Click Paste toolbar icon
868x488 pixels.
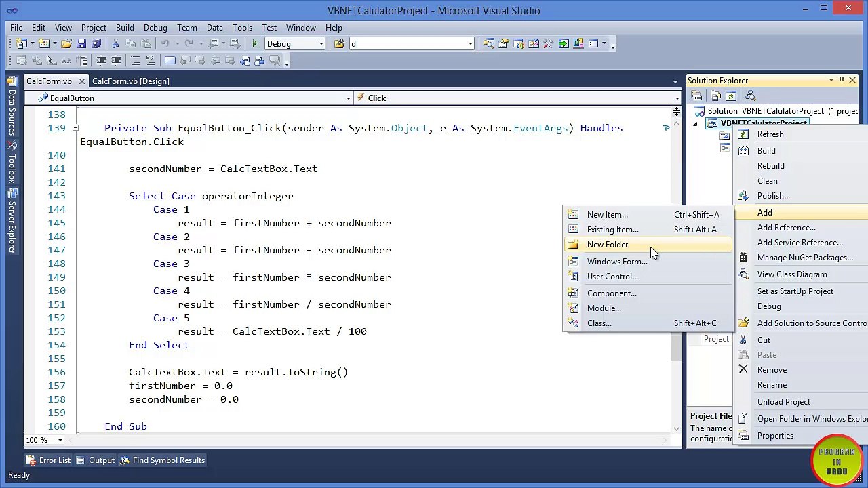pyautogui.click(x=145, y=43)
